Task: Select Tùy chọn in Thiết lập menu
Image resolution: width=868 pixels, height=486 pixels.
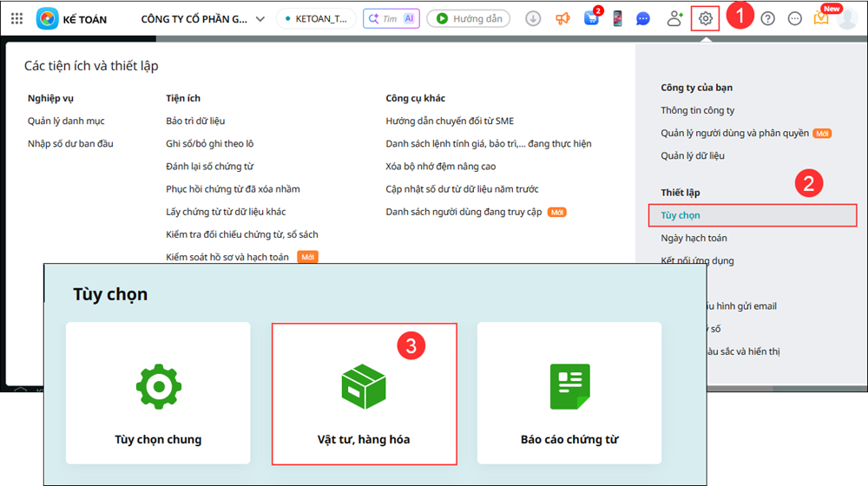Action: pyautogui.click(x=681, y=215)
